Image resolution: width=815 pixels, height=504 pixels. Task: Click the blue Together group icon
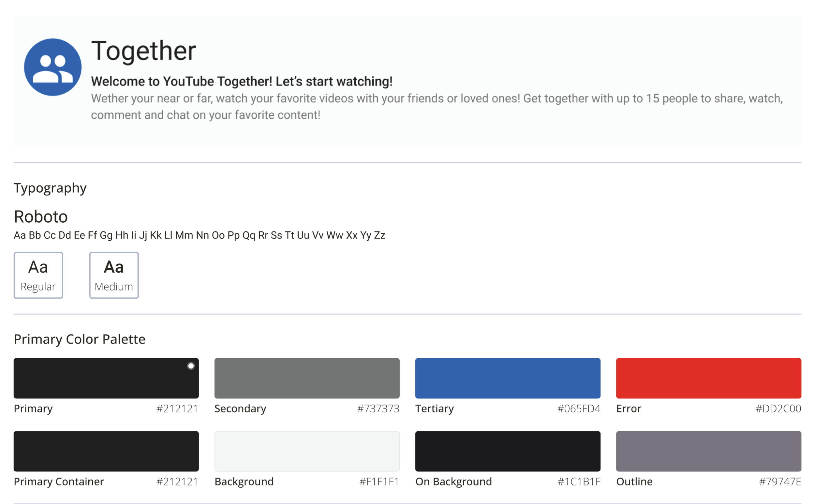point(53,67)
